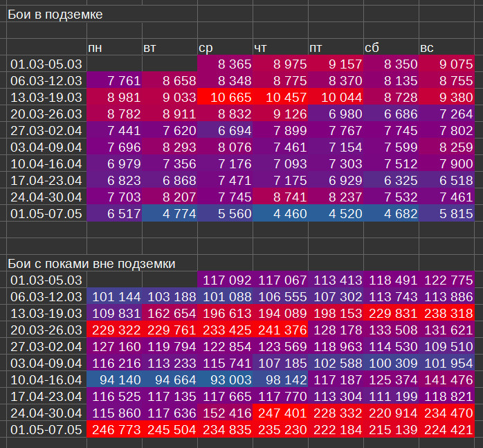
Task: Click the 'пт' column header
Action: (x=336, y=48)
